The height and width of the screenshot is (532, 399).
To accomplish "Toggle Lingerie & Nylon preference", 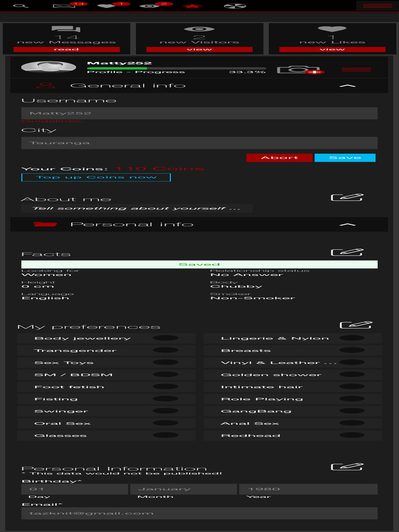I will (x=352, y=338).
